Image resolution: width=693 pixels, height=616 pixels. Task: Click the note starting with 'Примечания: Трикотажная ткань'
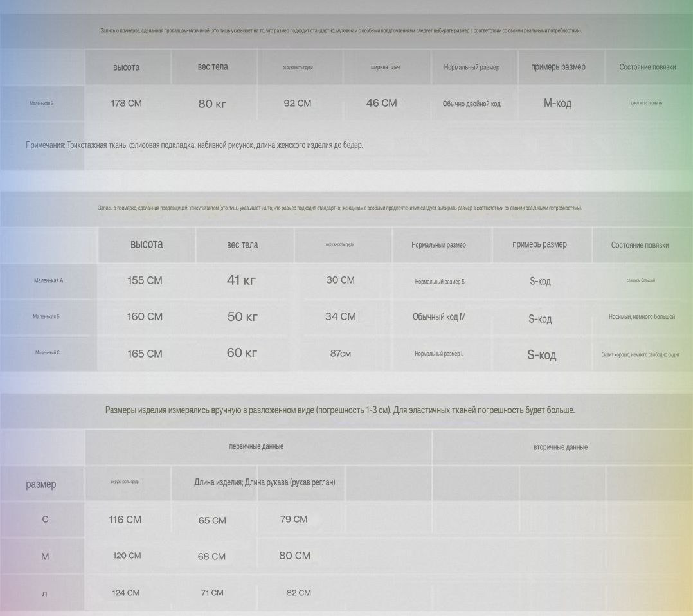194,145
